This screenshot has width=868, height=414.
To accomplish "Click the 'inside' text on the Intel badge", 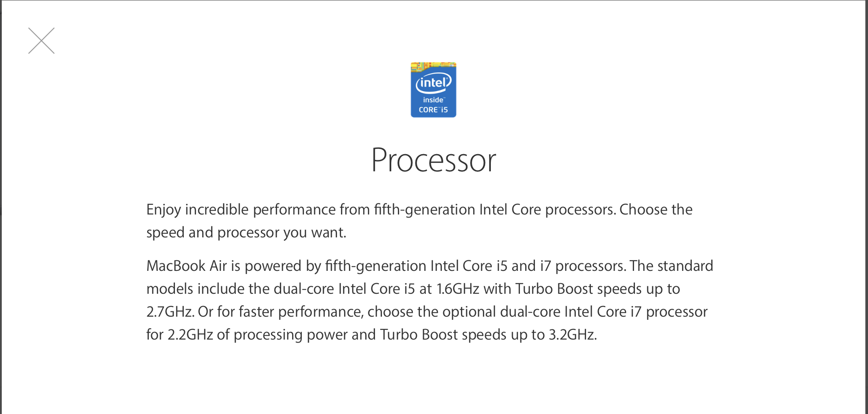I will pyautogui.click(x=433, y=100).
